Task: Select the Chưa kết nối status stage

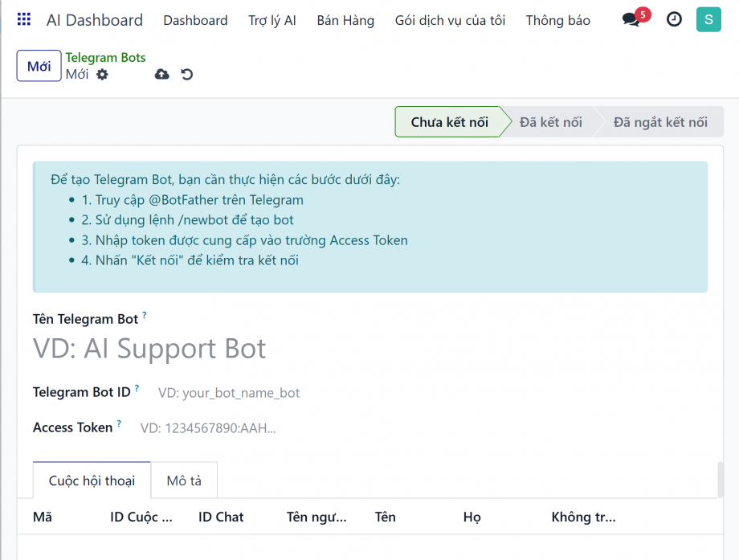Action: tap(449, 122)
